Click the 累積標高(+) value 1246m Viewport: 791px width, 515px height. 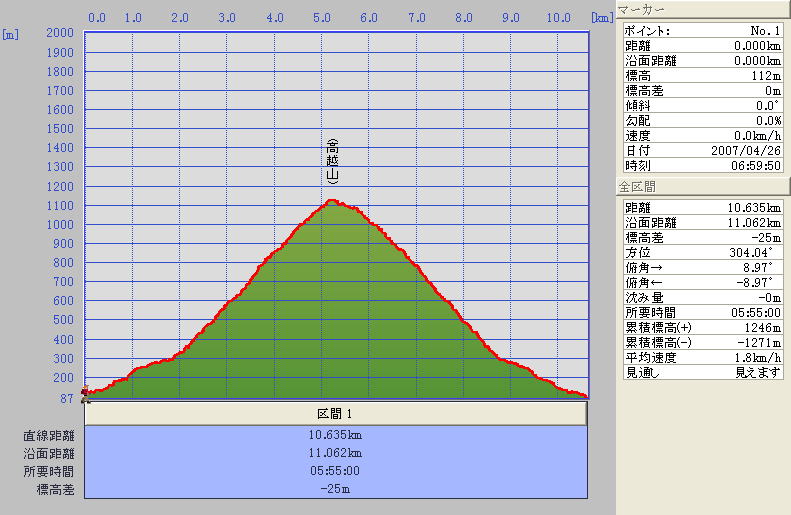click(x=762, y=328)
